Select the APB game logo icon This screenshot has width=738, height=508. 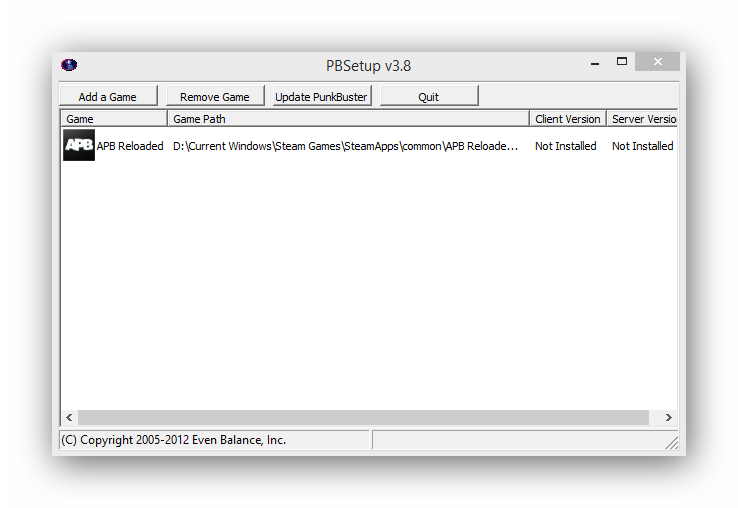click(79, 145)
